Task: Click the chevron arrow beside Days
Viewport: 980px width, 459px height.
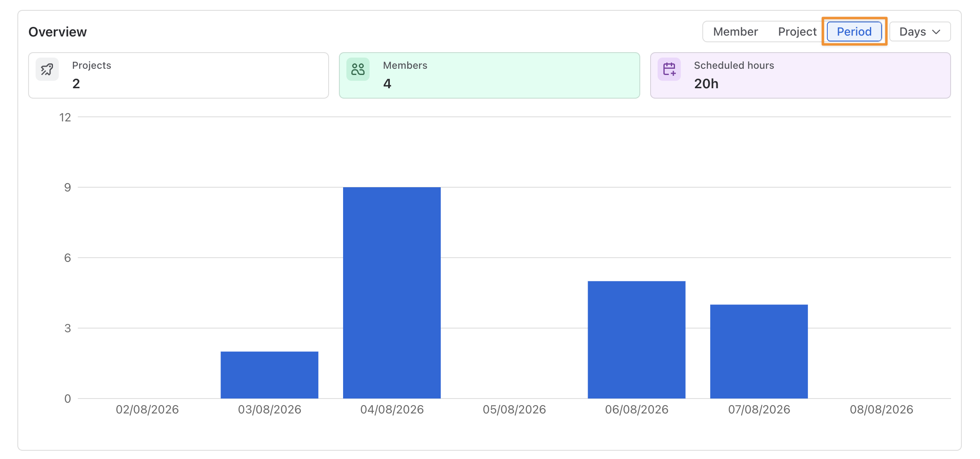Action: coord(936,32)
